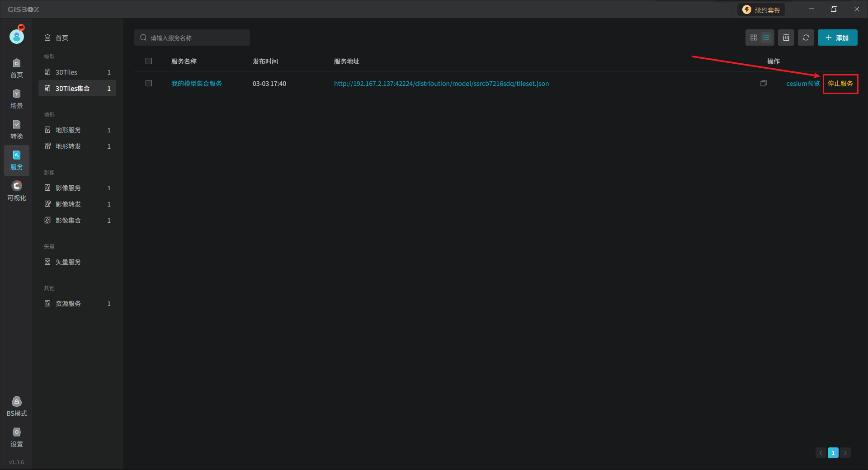Click the trash delete icon in the toolbar
This screenshot has width=868, height=470.
(786, 38)
